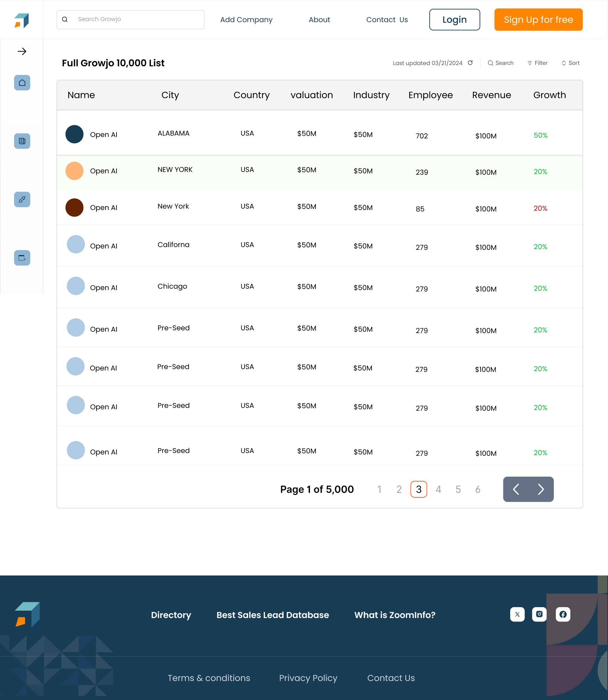
Task: Open the rocket sidebar icon
Action: coord(22,199)
